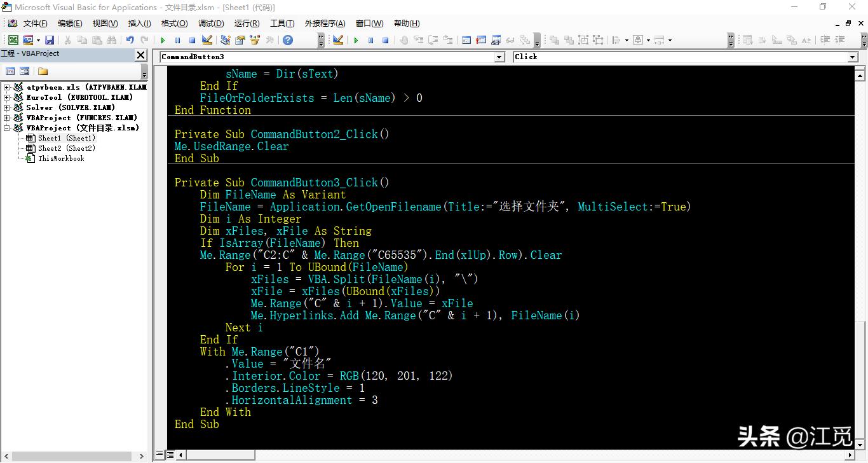Open the Click procedure dropdown
The height and width of the screenshot is (463, 868).
pos(852,57)
